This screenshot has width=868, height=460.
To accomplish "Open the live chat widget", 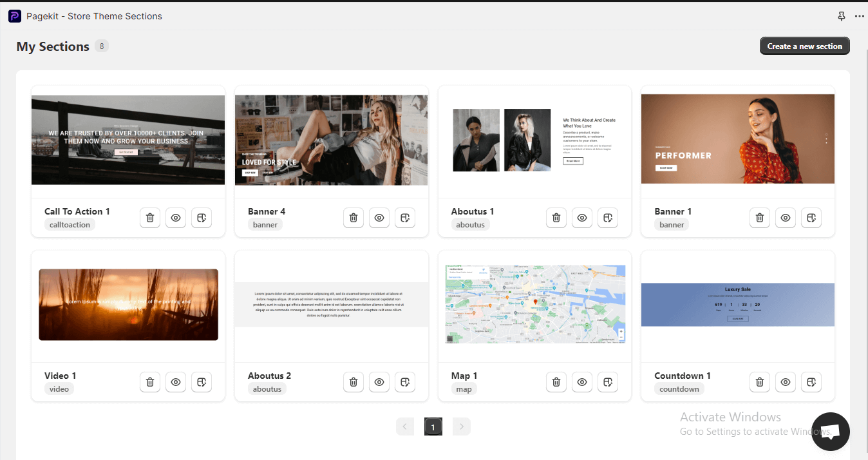I will click(830, 432).
